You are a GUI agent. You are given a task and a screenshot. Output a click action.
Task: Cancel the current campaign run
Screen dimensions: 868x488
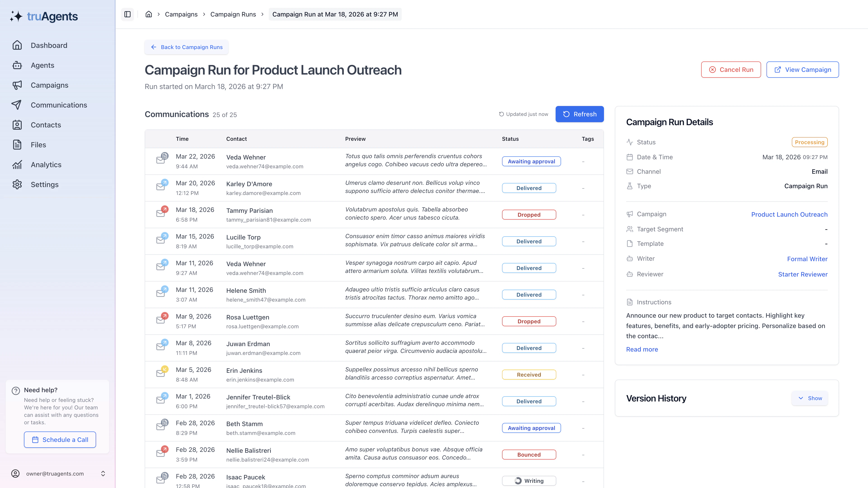731,69
